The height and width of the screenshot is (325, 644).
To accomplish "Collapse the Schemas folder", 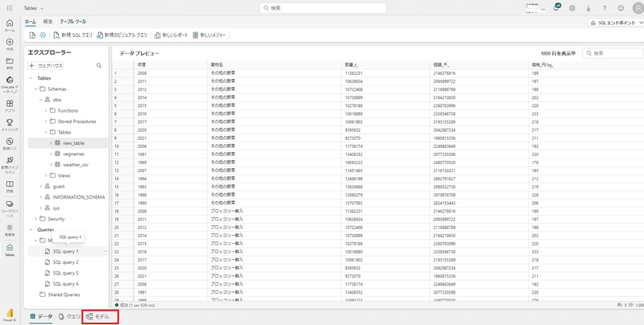I will coord(35,89).
